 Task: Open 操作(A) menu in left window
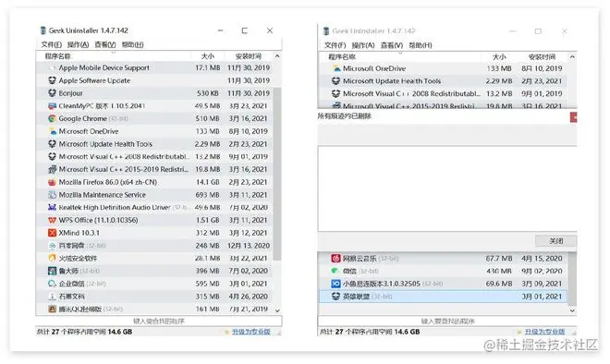78,44
